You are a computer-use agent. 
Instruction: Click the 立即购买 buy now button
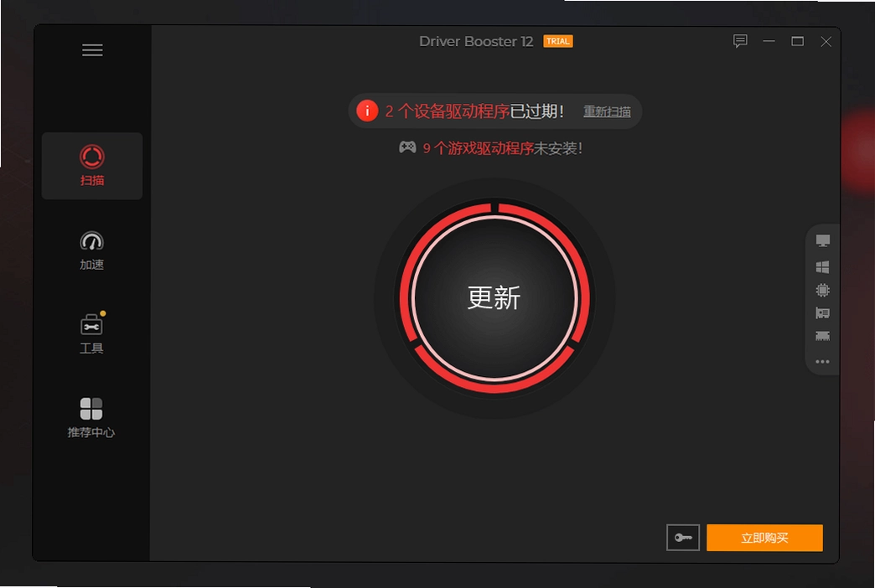point(764,538)
